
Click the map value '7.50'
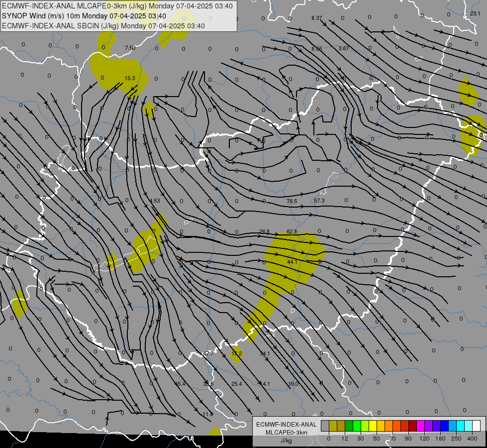click(x=130, y=48)
